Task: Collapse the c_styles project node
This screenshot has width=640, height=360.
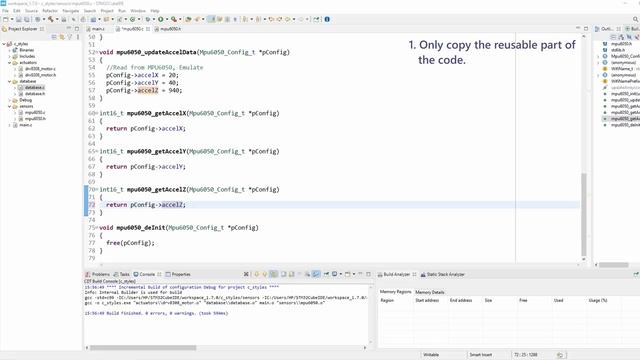Action: tap(4, 44)
